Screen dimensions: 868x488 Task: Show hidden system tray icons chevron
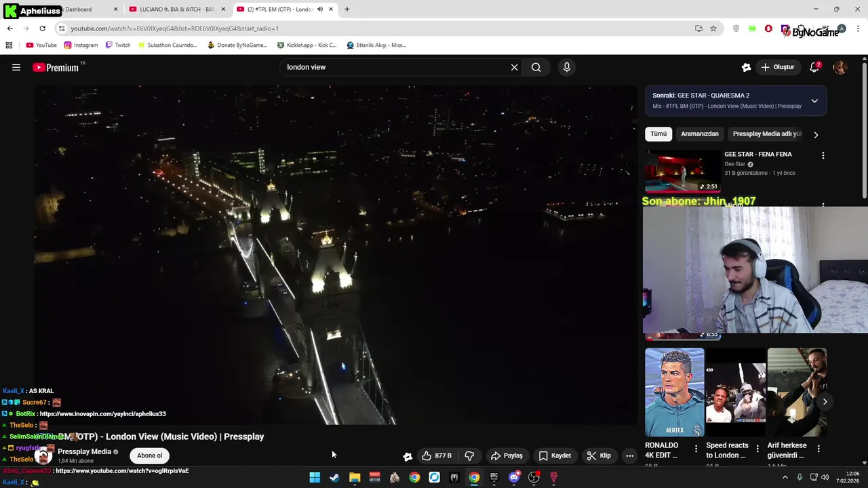point(785,477)
